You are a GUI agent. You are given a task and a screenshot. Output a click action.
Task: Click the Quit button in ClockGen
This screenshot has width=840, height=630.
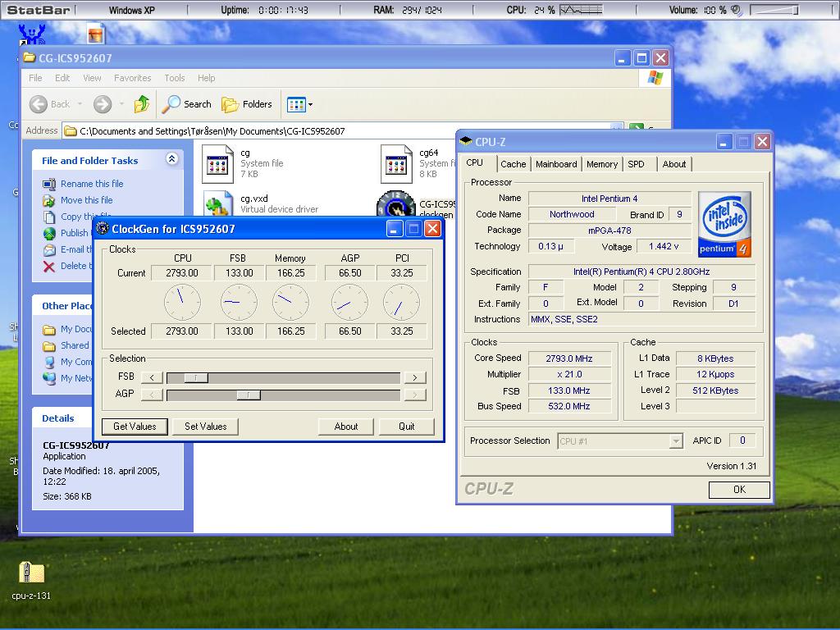(x=407, y=427)
